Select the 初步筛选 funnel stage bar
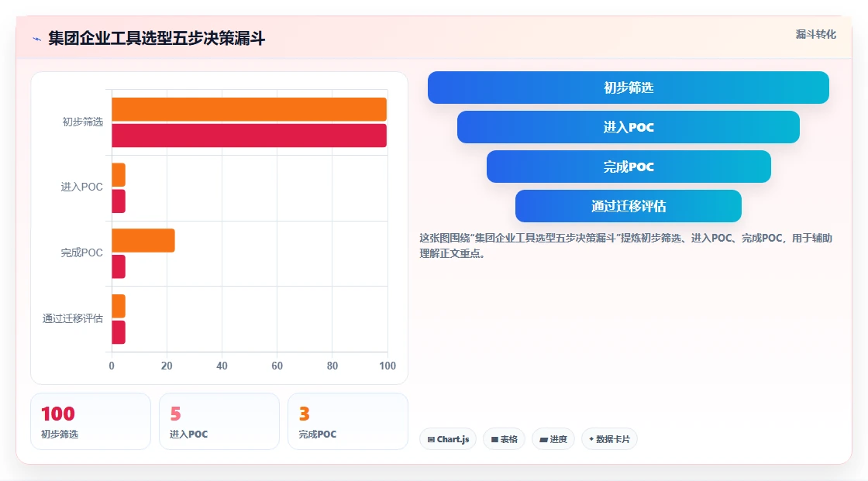 click(629, 88)
